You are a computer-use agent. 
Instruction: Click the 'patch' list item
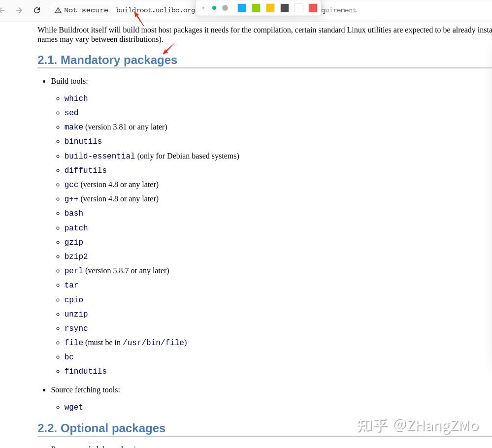point(76,228)
